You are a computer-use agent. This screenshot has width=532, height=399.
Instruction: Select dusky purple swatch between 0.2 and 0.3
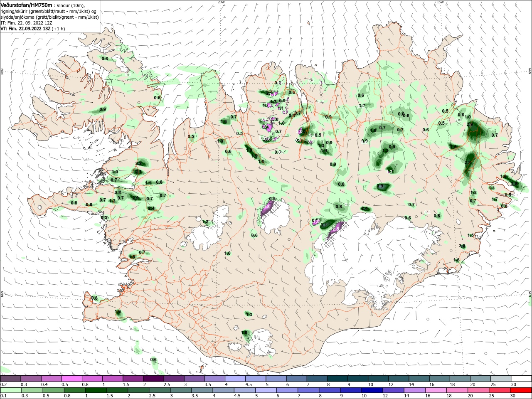(x=10, y=379)
